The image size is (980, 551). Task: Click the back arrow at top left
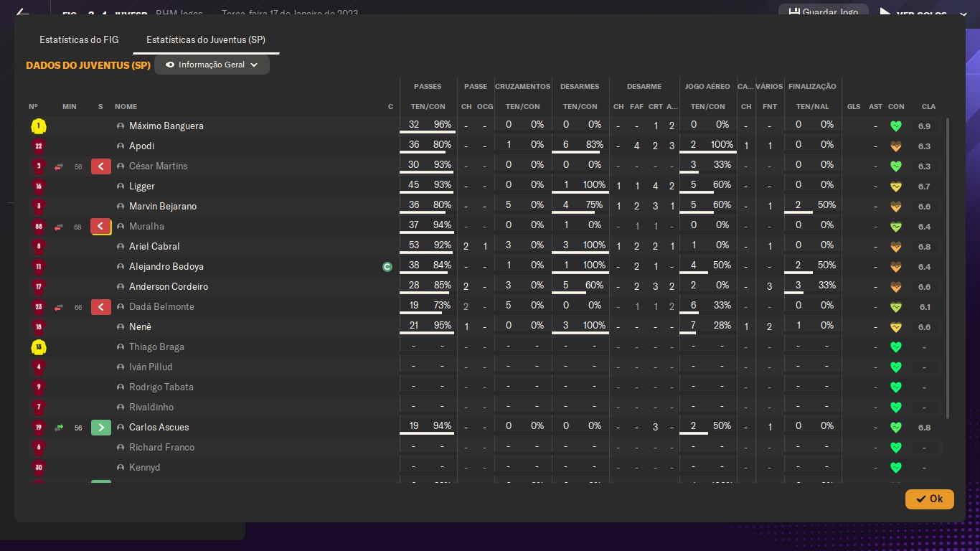(22, 14)
